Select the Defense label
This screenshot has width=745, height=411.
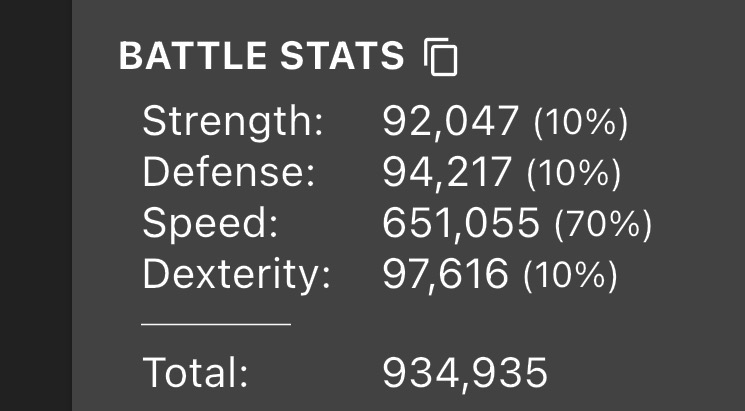coord(229,172)
